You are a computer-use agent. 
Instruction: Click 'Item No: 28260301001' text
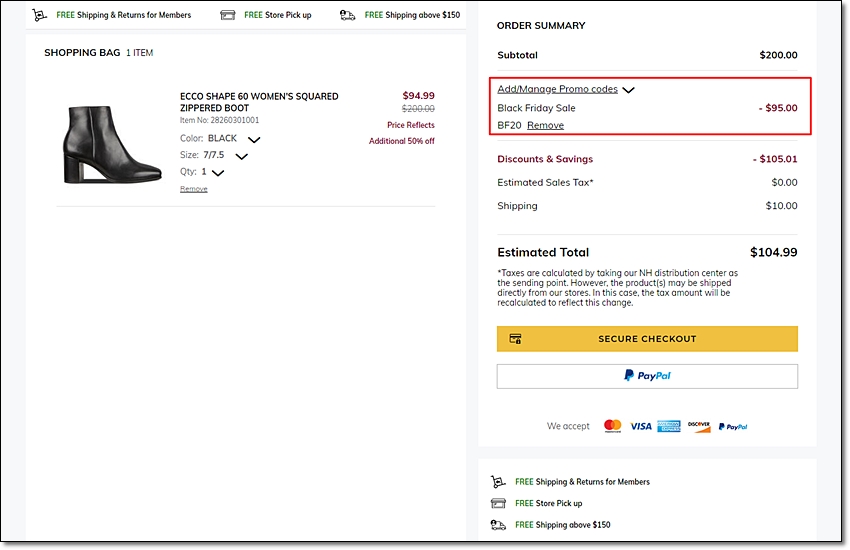[x=220, y=120]
